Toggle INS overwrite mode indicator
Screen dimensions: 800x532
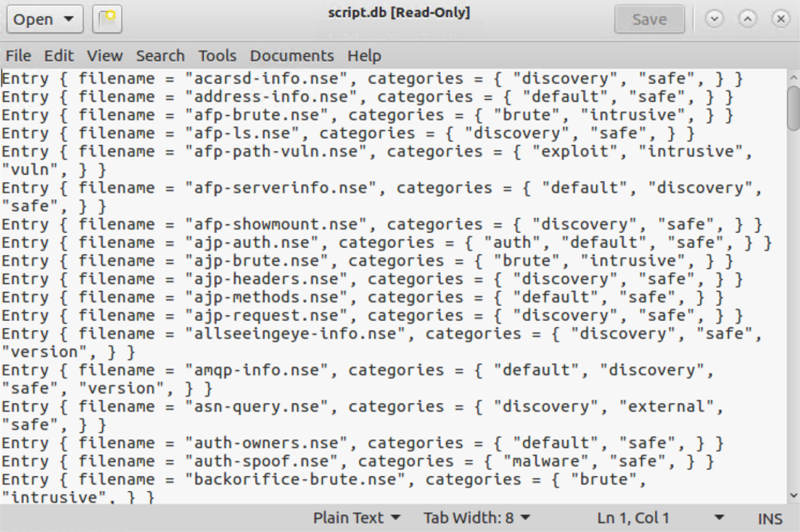[769, 518]
